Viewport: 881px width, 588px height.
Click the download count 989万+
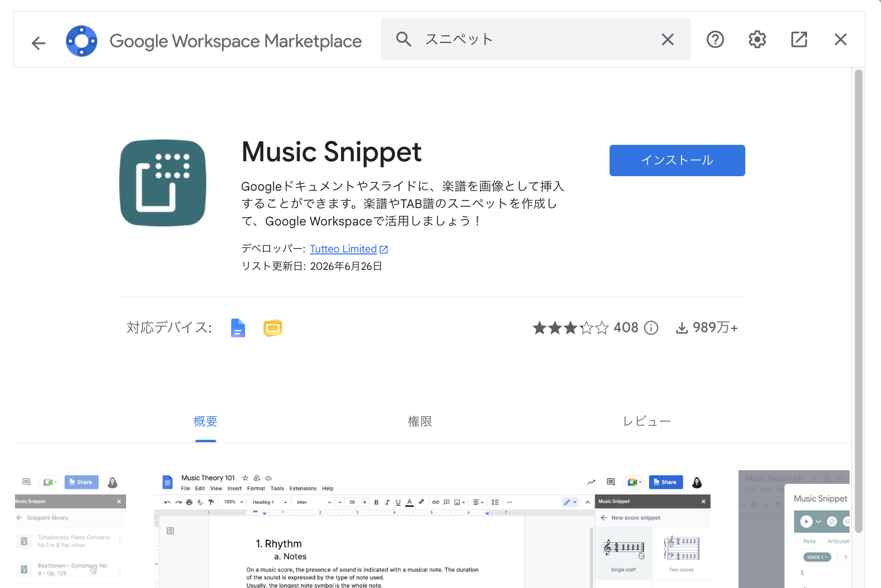(x=707, y=328)
